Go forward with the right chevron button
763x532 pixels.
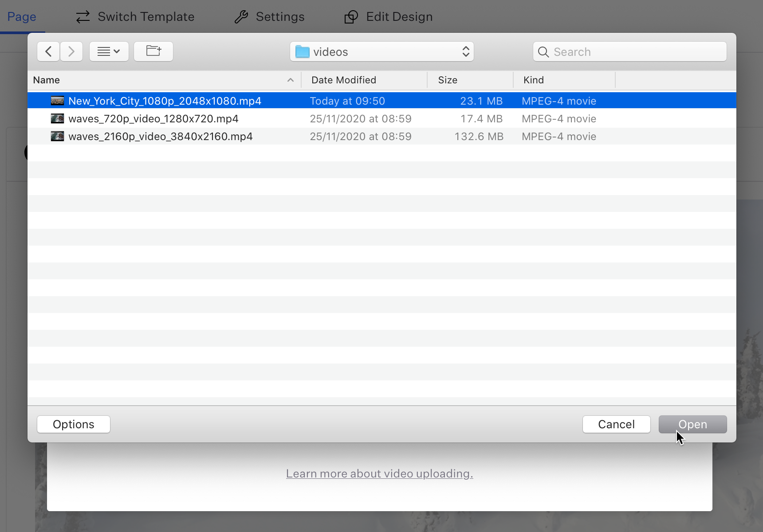point(71,51)
